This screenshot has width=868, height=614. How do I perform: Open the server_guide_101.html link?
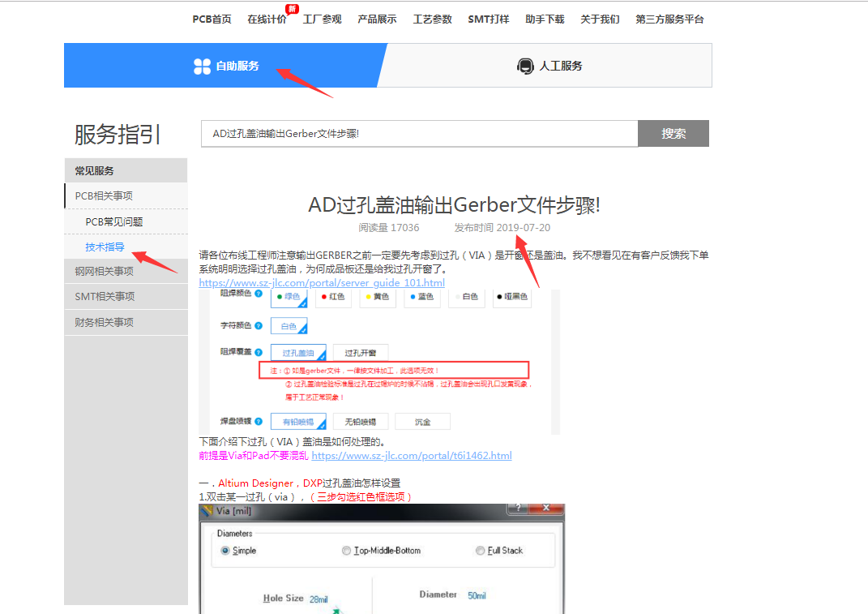point(322,282)
